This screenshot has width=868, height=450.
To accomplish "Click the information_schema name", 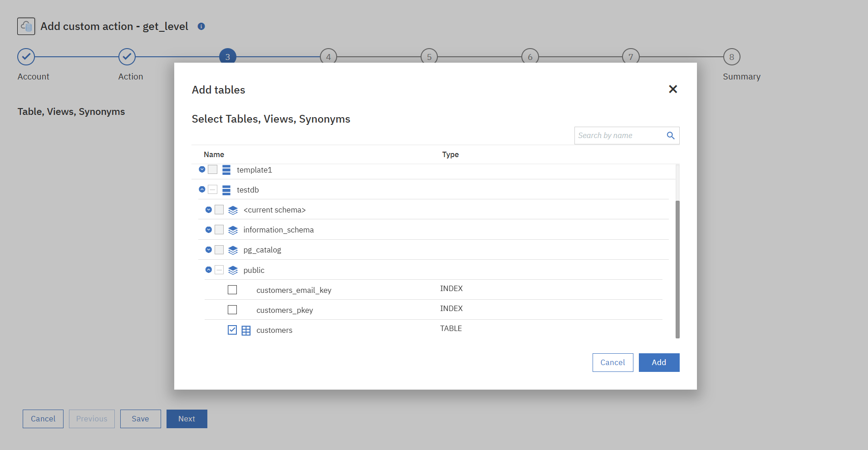I will [x=279, y=230].
